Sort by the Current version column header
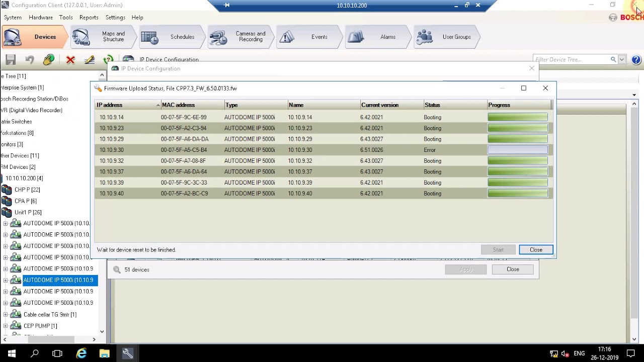This screenshot has width=644, height=362. 392,105
